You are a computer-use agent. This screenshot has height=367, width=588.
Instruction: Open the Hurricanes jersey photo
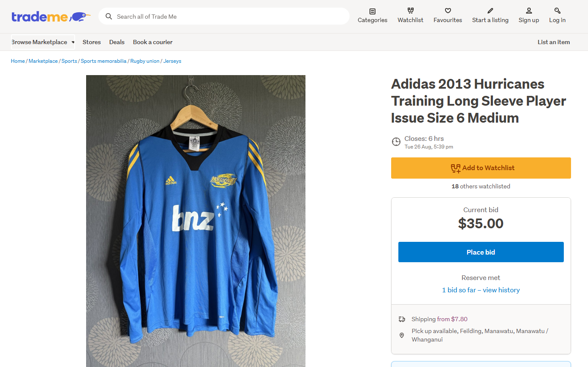196,221
